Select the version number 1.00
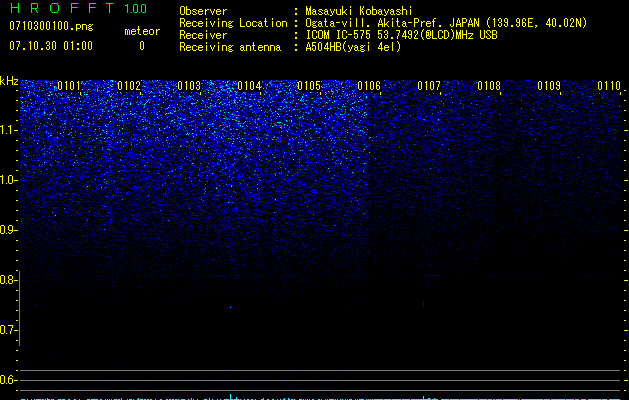The width and height of the screenshot is (629, 400). point(136,9)
